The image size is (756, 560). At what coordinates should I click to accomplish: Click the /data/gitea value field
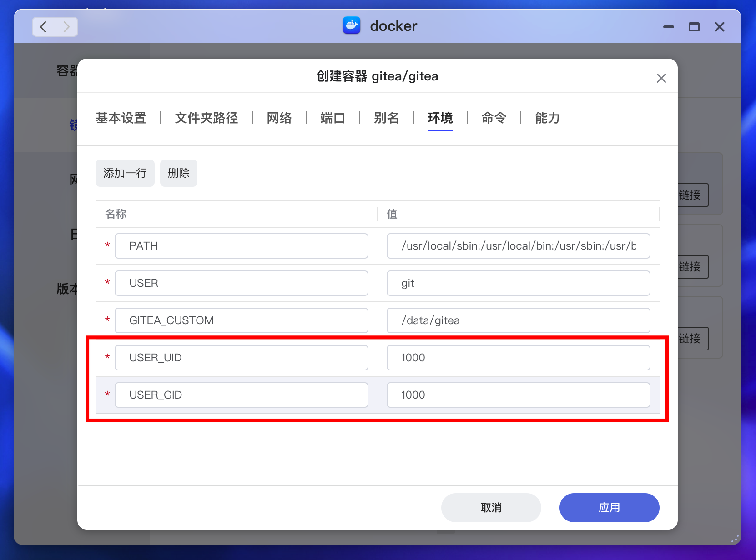(x=519, y=320)
